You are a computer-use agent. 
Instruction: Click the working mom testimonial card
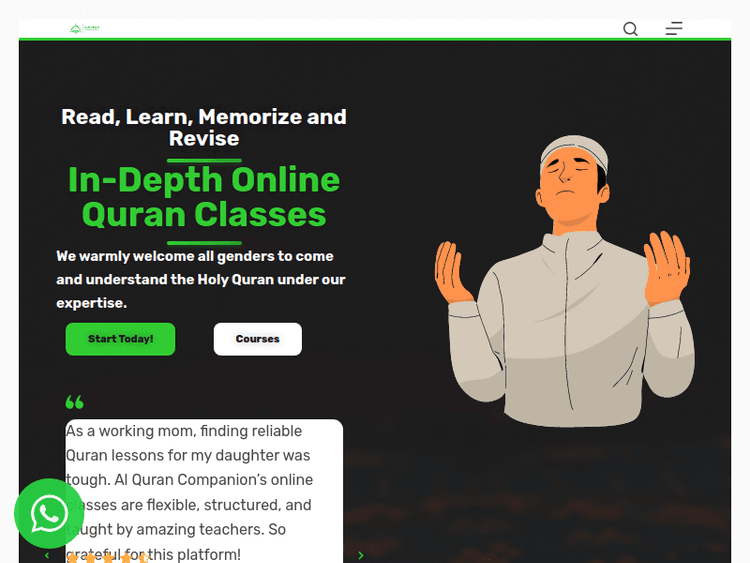(204, 491)
